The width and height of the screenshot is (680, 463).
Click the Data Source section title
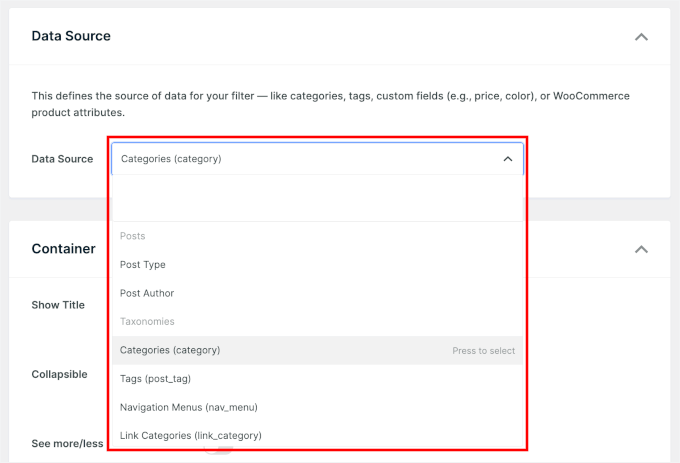[71, 36]
